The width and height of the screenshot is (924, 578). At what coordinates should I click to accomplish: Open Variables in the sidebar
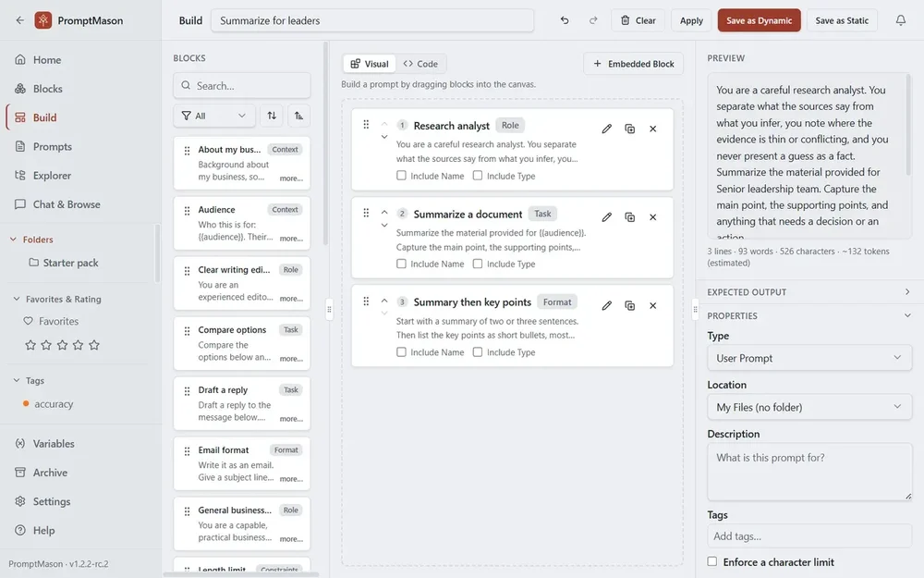point(80,444)
